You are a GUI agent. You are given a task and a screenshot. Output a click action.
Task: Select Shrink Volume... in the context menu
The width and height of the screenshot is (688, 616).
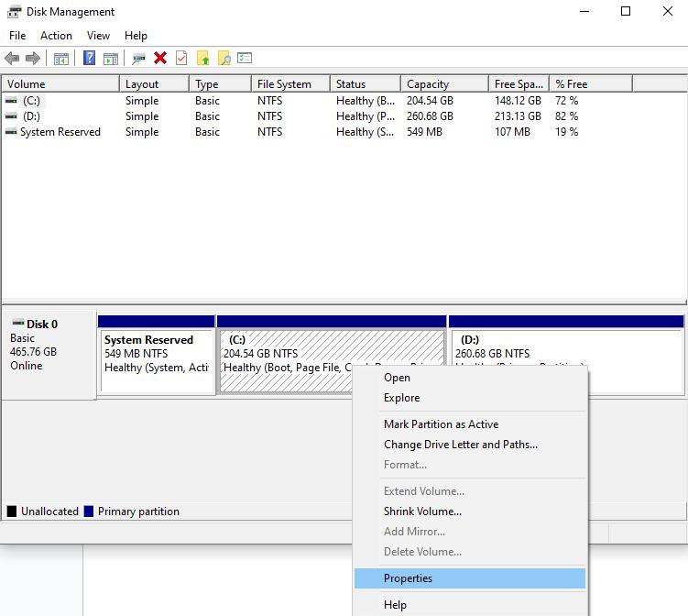coord(422,511)
